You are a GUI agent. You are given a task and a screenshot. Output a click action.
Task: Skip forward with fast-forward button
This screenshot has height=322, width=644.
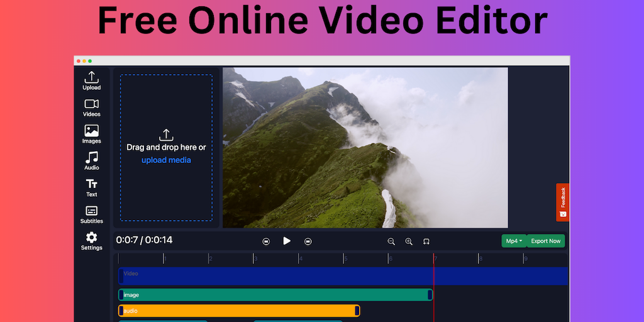(308, 241)
